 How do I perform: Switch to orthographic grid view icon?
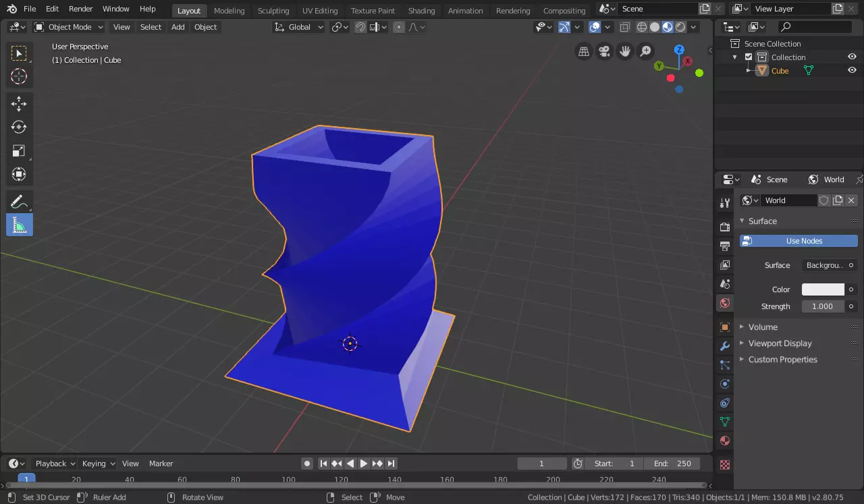pos(584,51)
